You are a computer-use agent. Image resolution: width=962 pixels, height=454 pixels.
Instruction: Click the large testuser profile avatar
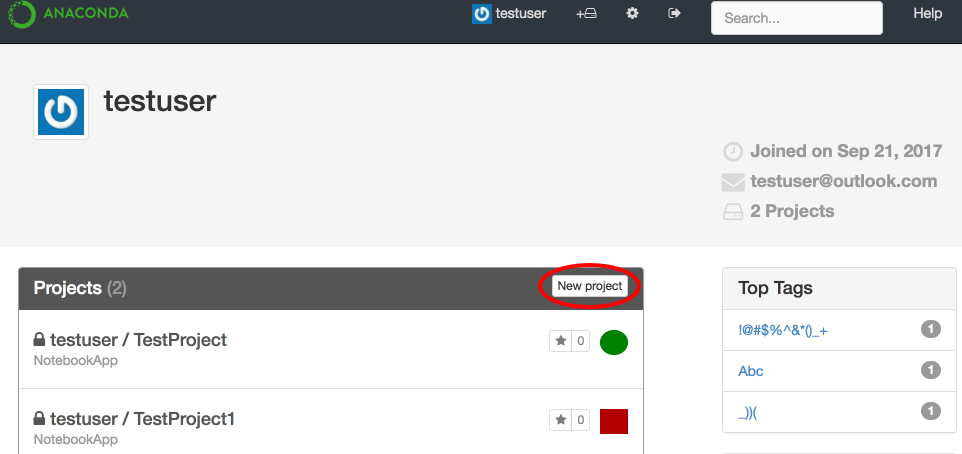pos(61,112)
